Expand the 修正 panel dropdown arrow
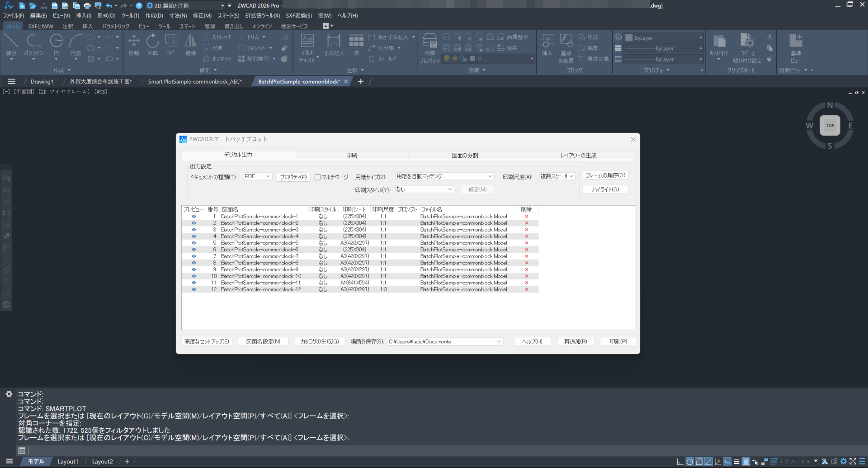Image resolution: width=868 pixels, height=468 pixels. click(x=215, y=70)
